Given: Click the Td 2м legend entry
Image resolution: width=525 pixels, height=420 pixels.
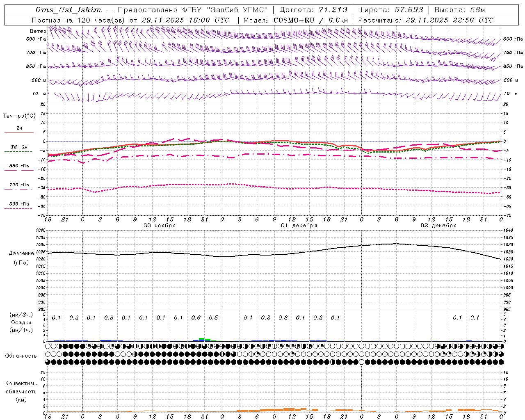Looking at the screenshot, I should pos(19,147).
